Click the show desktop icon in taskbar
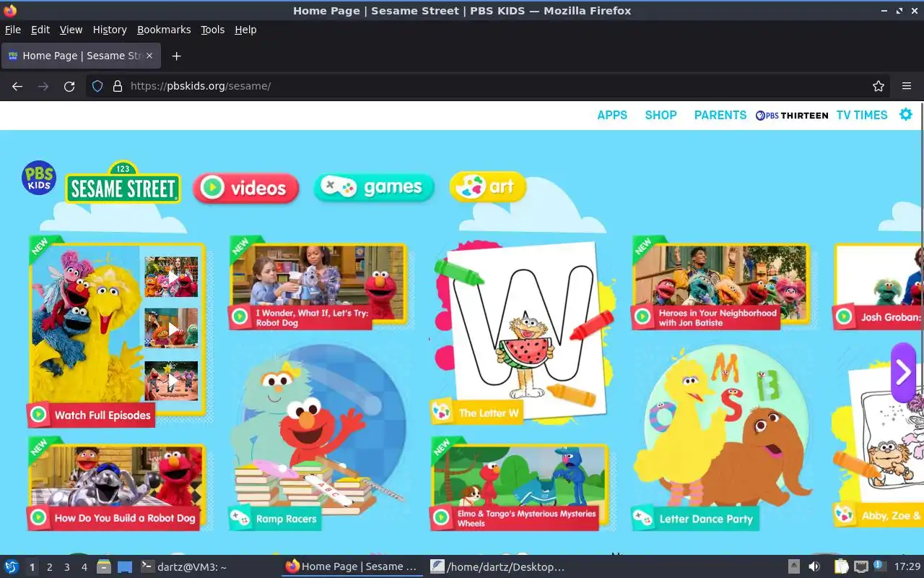This screenshot has height=578, width=924. coord(124,567)
